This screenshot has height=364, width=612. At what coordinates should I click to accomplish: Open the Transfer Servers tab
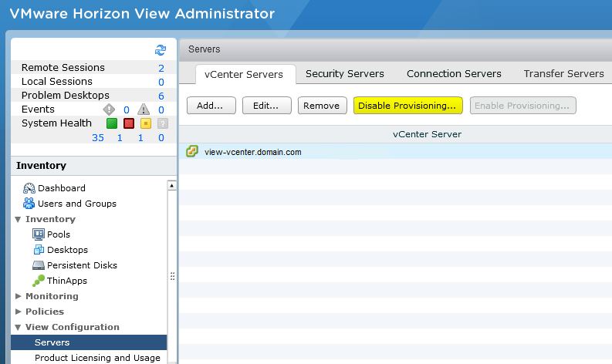pyautogui.click(x=563, y=74)
